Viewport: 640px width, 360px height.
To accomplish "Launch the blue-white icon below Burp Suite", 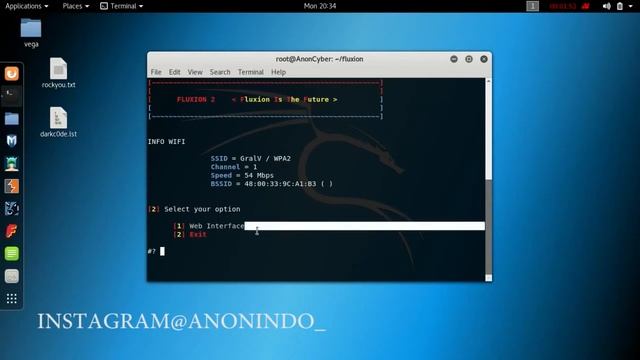I will [x=11, y=209].
